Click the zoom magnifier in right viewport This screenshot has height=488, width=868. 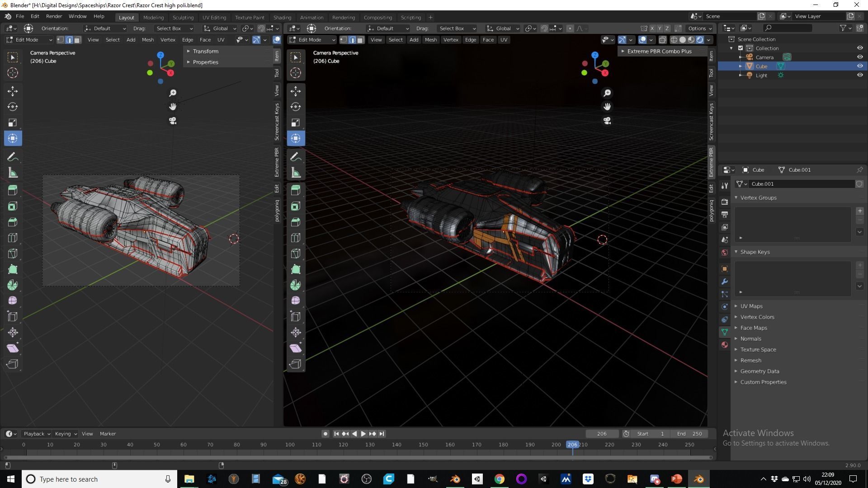click(607, 93)
